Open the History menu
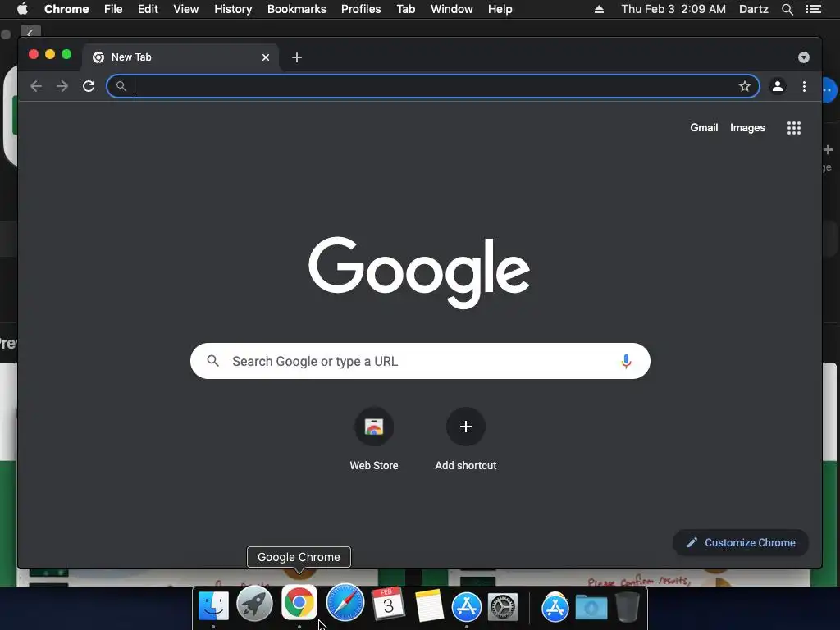840x630 pixels. tap(233, 9)
